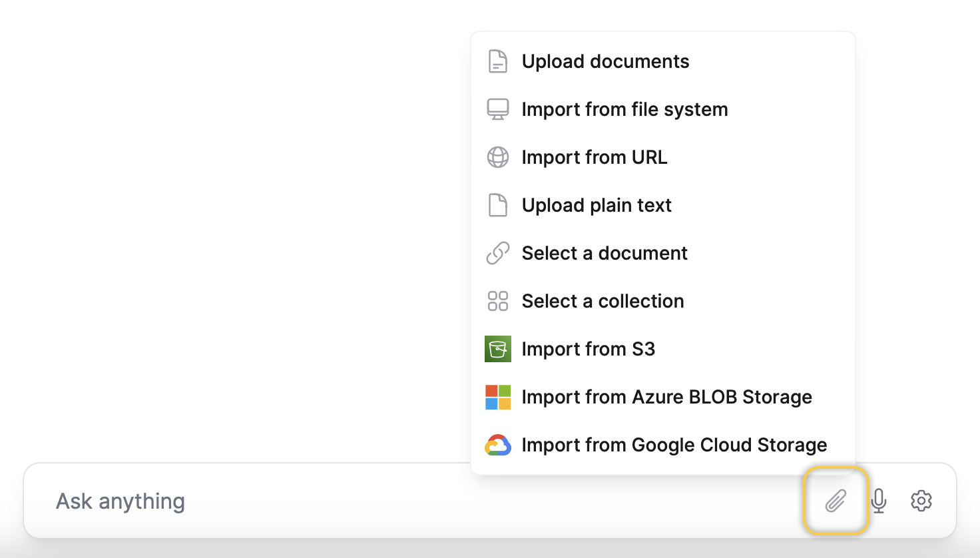Viewport: 980px width, 558px height.
Task: Pick Select a collection menu entry
Action: coord(663,301)
